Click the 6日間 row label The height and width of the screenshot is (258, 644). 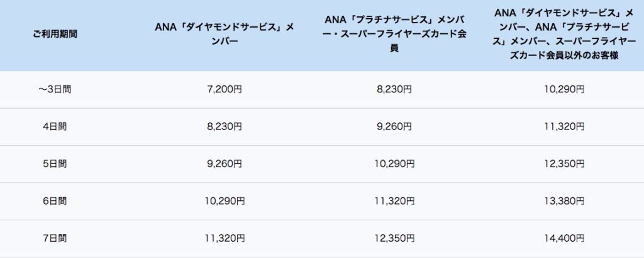coord(55,201)
